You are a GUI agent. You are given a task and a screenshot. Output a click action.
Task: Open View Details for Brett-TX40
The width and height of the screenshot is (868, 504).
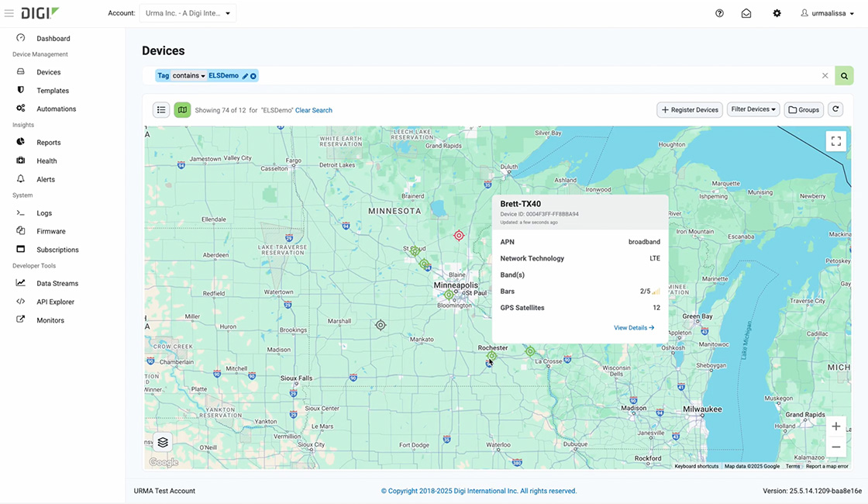[x=634, y=327]
